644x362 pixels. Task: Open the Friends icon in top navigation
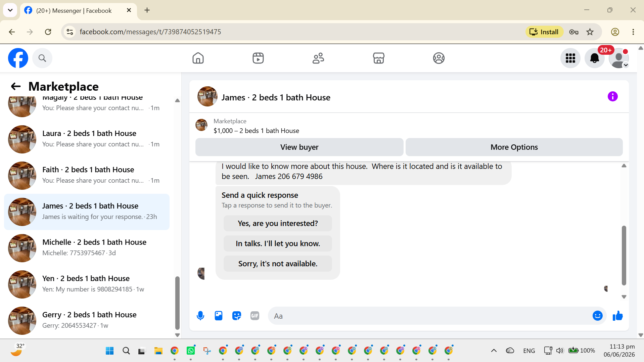318,58
